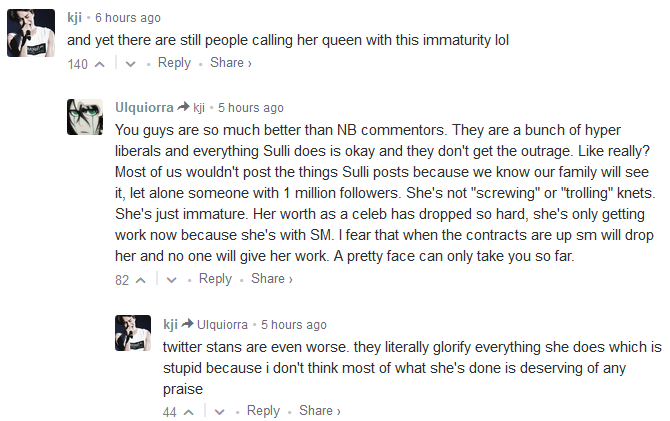Expand Share options on kji's nested reply
670x421 pixels.
(x=319, y=410)
